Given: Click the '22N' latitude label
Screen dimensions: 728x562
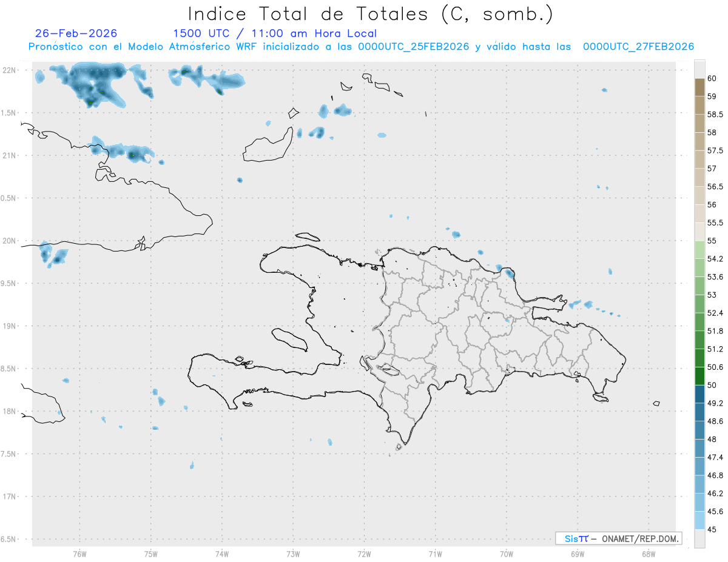Looking at the screenshot, I should point(10,70).
